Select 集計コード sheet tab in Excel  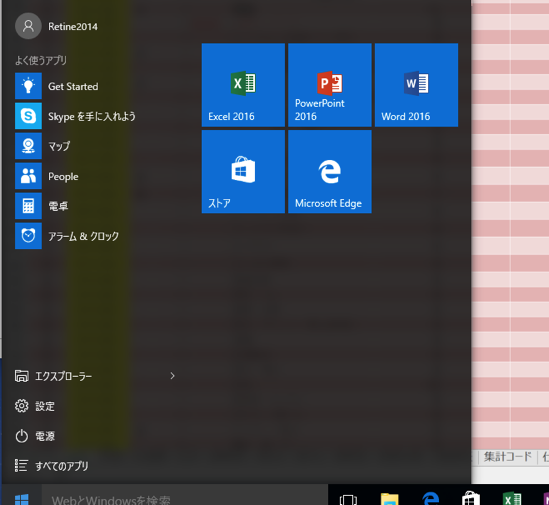507,457
